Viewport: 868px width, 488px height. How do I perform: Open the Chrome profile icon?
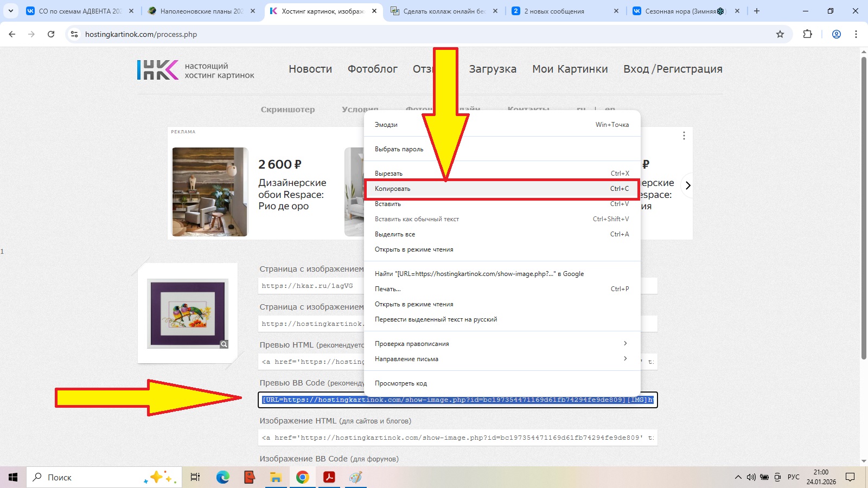tap(837, 34)
